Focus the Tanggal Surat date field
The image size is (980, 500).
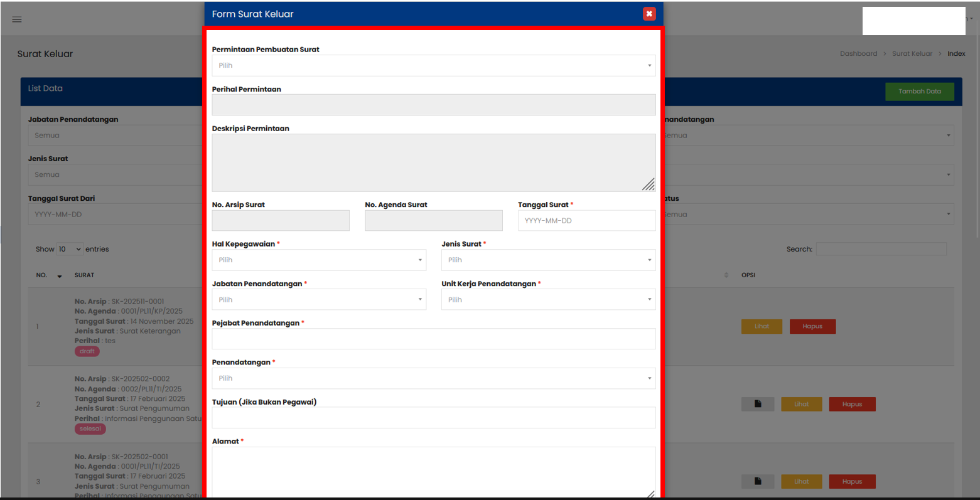[x=586, y=221]
